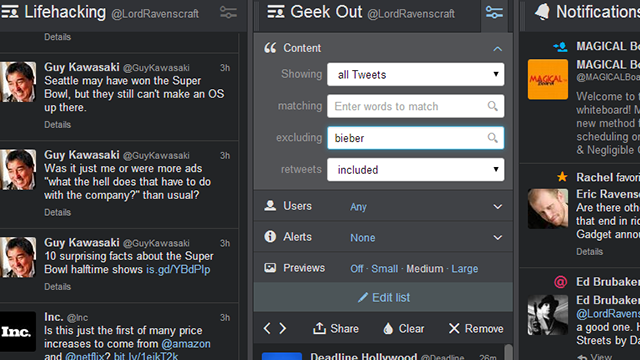Move column left with the arrow
Screen dimensions: 640x360
(x=267, y=328)
